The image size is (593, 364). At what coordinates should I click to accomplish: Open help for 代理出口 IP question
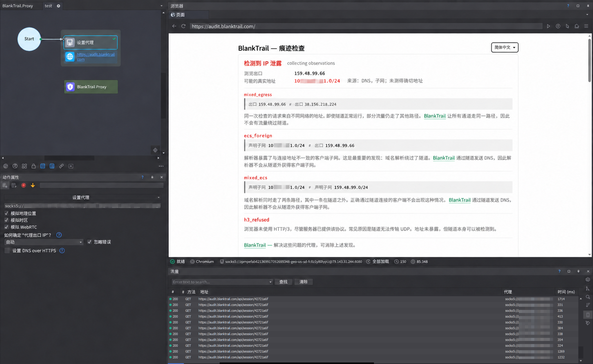[59, 235]
